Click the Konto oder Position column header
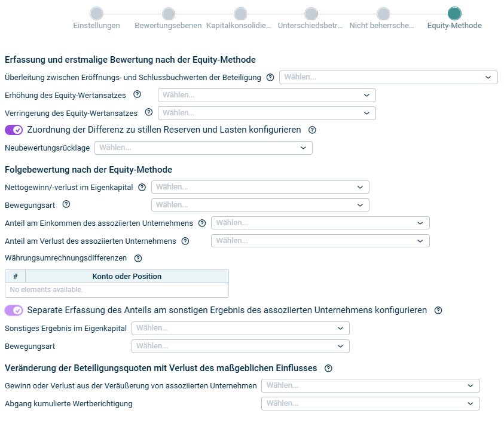 127,276
